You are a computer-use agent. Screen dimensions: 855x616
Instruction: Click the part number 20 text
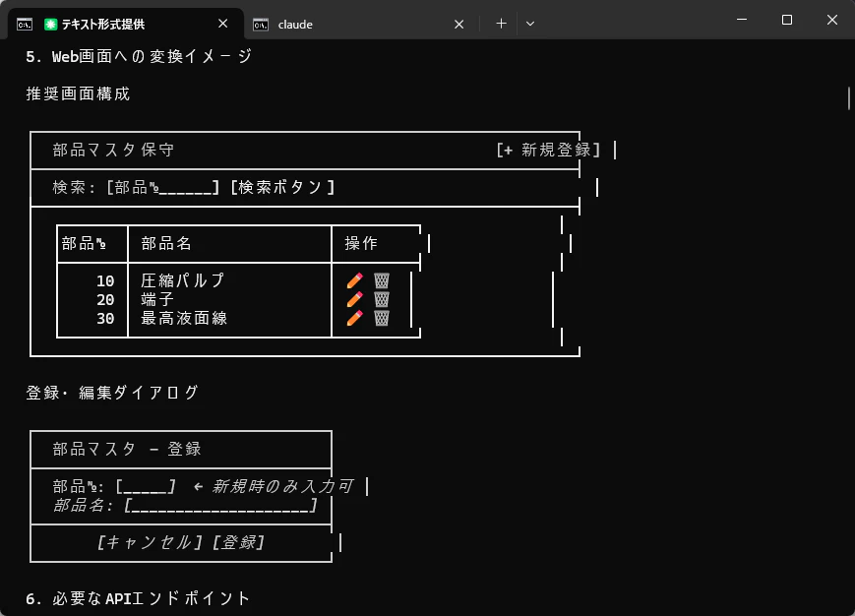[x=105, y=299]
